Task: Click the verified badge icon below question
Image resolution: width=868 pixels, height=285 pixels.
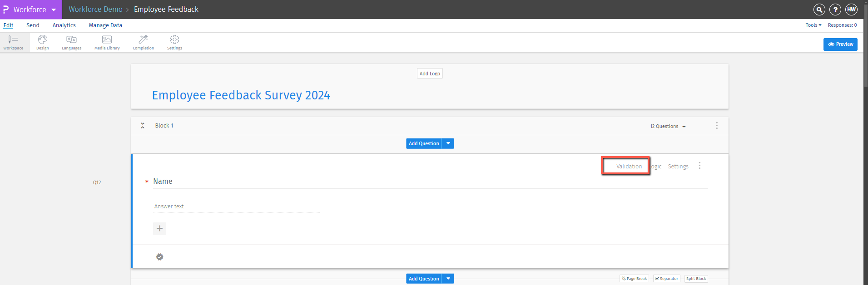Action: (160, 257)
